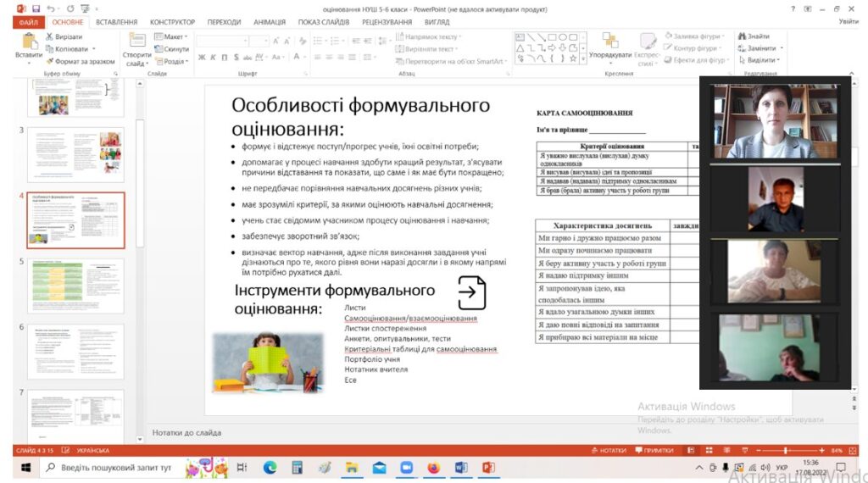Select the rectangle shape in shapes gallery

(552, 37)
